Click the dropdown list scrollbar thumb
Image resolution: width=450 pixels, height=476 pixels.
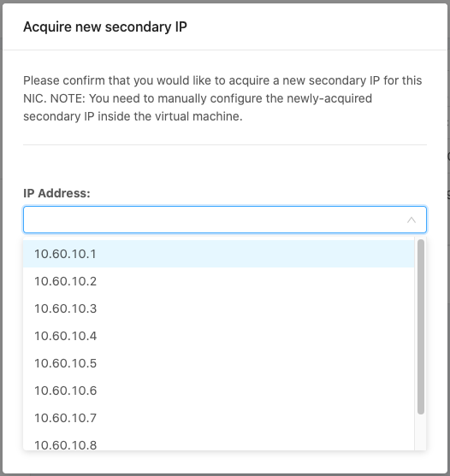(x=421, y=326)
